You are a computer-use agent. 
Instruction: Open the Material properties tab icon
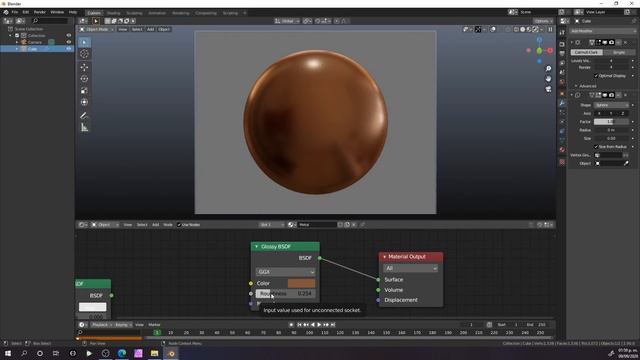click(x=562, y=150)
